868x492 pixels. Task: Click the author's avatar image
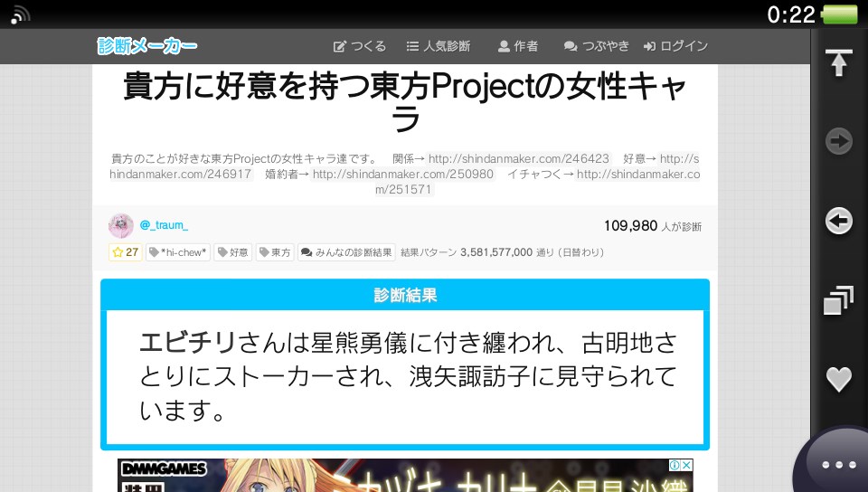[121, 226]
